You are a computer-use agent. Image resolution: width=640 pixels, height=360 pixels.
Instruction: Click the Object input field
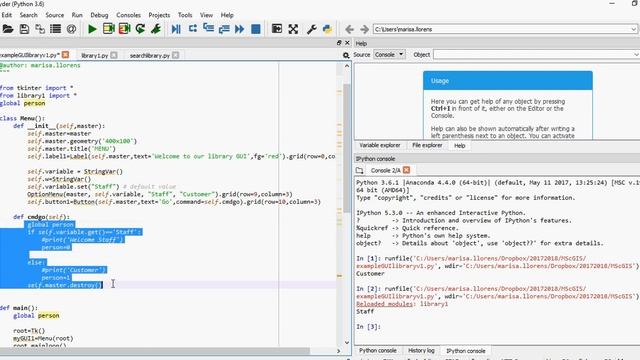pyautogui.click(x=533, y=54)
